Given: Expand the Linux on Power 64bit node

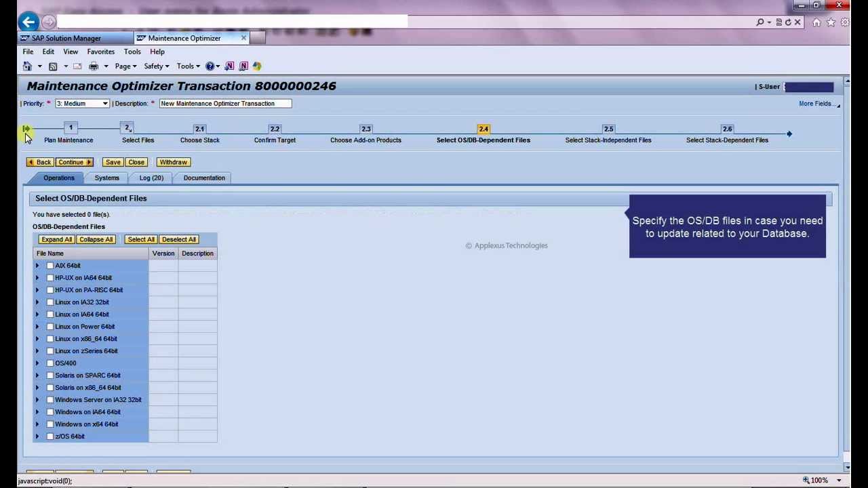Looking at the screenshot, I should coord(37,327).
